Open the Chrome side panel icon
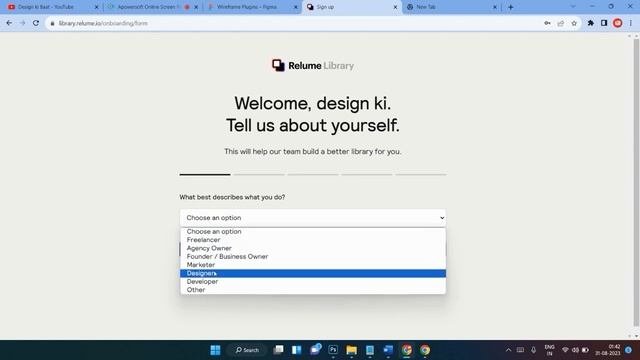Image resolution: width=640 pixels, height=360 pixels. (x=604, y=23)
